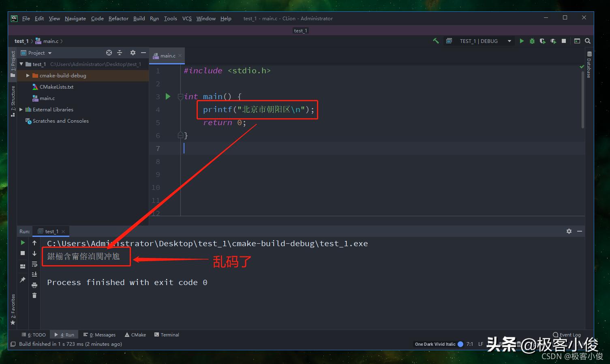
Task: Click the Build hammer icon in toolbar
Action: (x=436, y=41)
